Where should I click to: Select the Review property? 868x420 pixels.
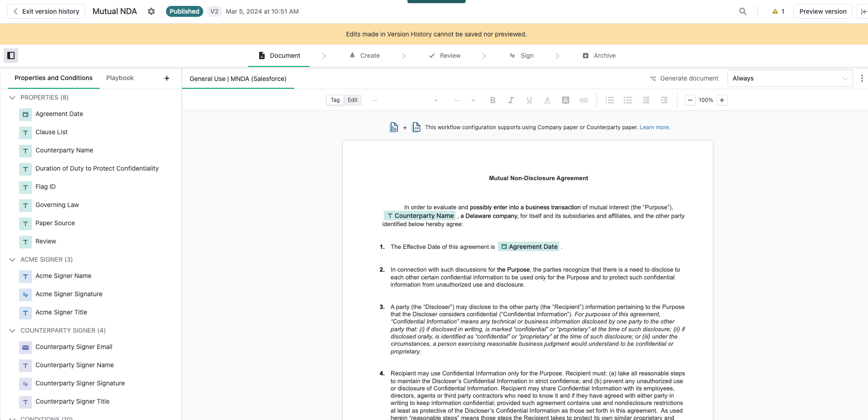[46, 241]
